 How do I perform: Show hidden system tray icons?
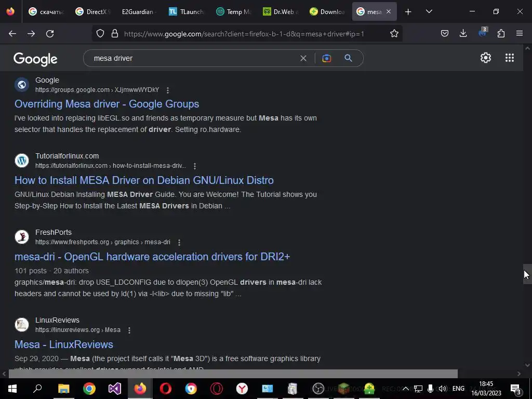405,389
